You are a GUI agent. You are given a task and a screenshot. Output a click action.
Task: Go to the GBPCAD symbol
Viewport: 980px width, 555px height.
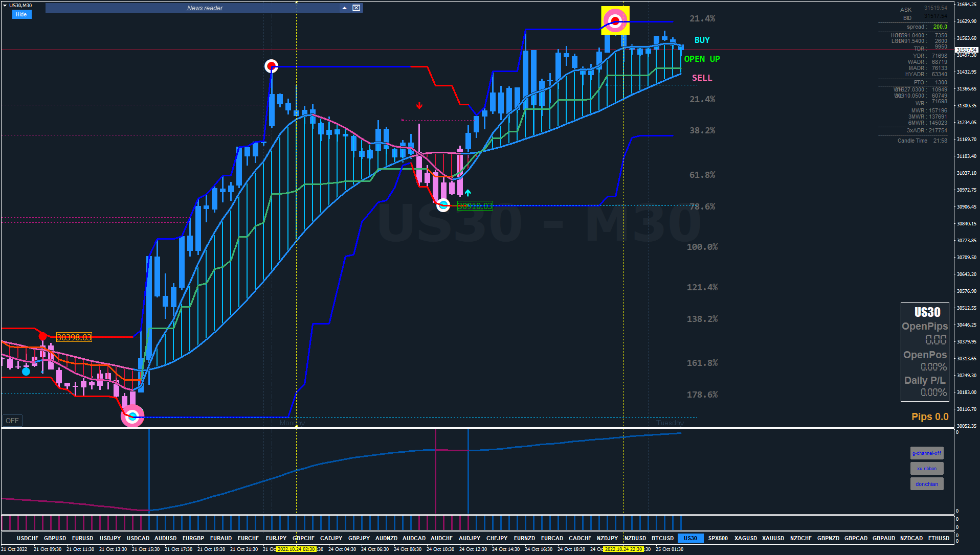coord(856,538)
